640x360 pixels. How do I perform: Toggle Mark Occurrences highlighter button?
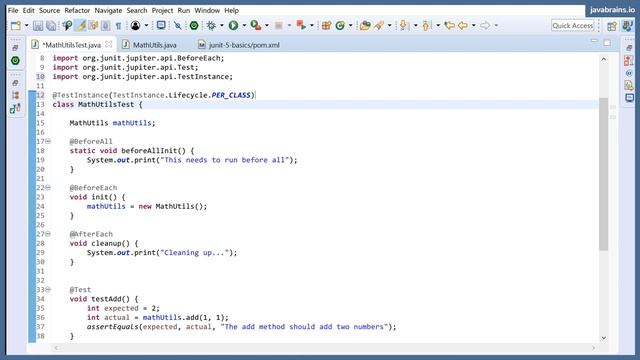(x=80, y=26)
